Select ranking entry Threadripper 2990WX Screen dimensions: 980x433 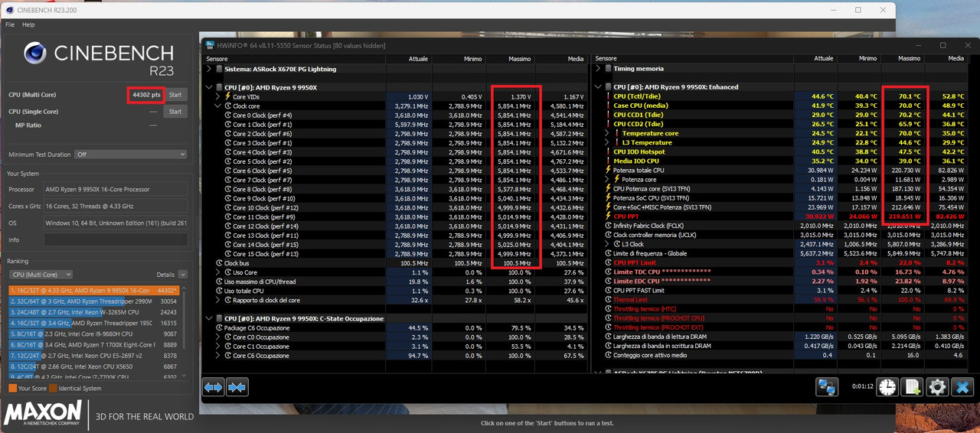[94, 301]
